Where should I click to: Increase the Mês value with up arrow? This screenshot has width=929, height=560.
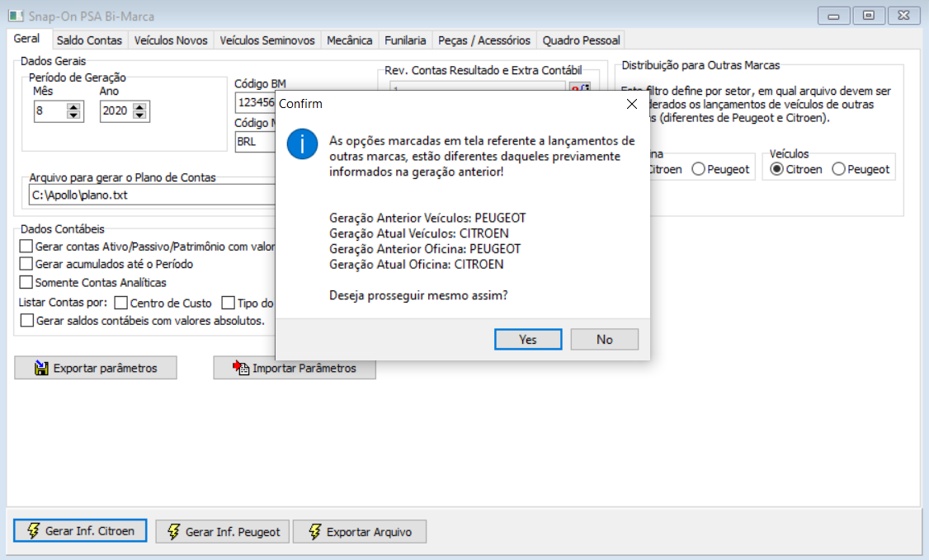(73, 107)
